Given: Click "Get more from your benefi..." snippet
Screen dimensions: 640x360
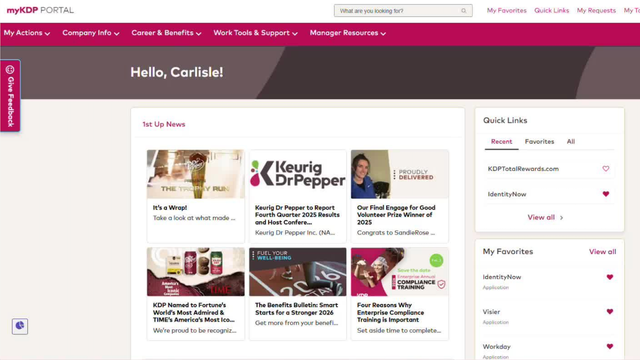Looking at the screenshot, I should point(296,323).
